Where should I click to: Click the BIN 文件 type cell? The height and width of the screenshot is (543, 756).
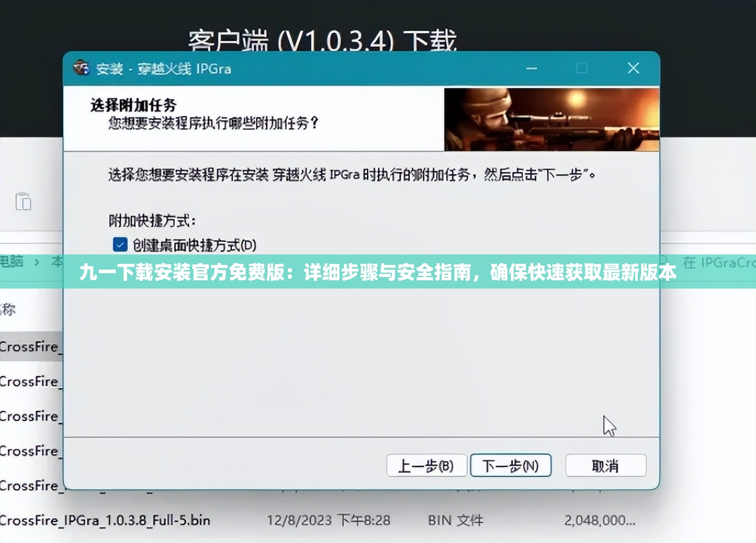tap(455, 520)
